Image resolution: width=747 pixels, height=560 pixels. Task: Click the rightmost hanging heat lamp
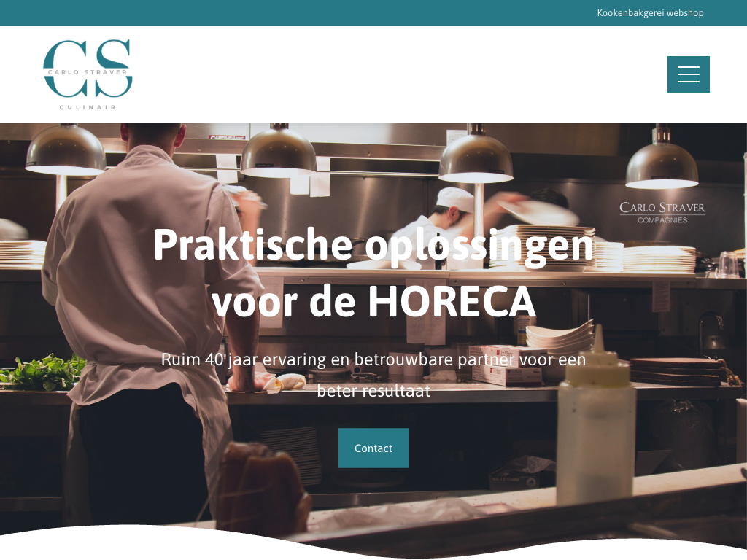(661, 158)
